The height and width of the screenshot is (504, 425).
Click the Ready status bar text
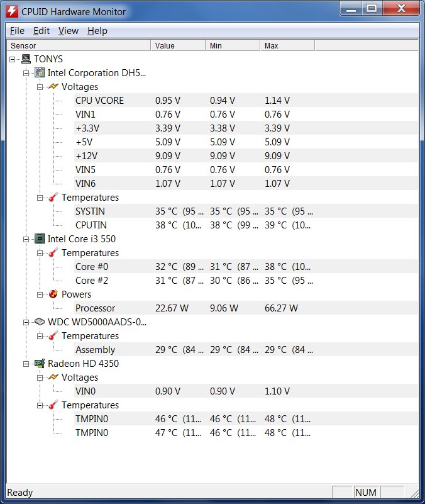(x=20, y=492)
